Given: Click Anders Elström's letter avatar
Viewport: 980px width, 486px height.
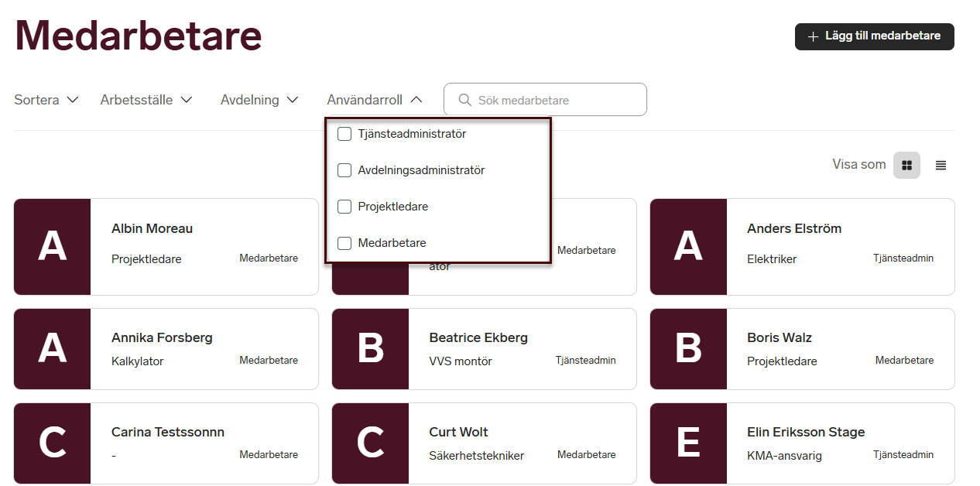Looking at the screenshot, I should tap(687, 247).
